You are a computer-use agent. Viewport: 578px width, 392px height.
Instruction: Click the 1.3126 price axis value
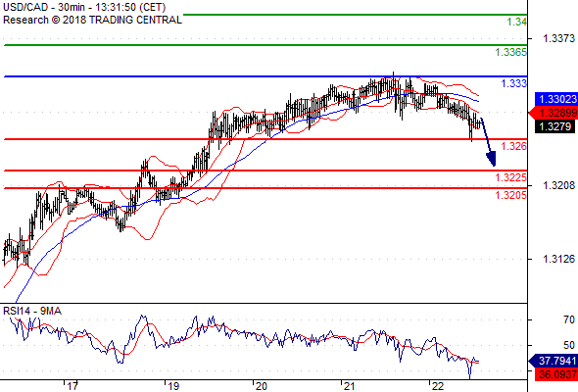(558, 259)
